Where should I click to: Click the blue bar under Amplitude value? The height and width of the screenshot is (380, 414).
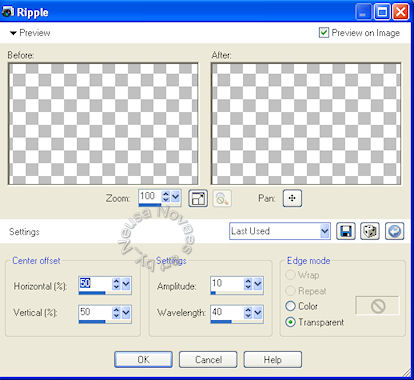coord(213,293)
